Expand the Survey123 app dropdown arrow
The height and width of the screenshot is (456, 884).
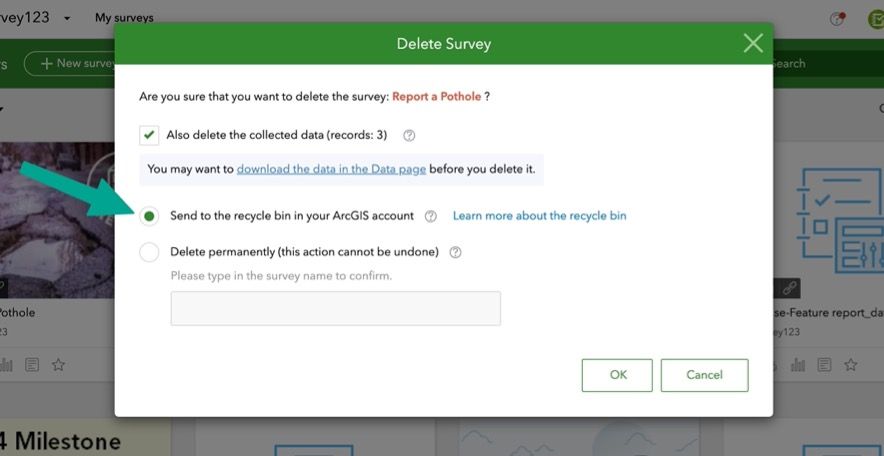(x=66, y=18)
